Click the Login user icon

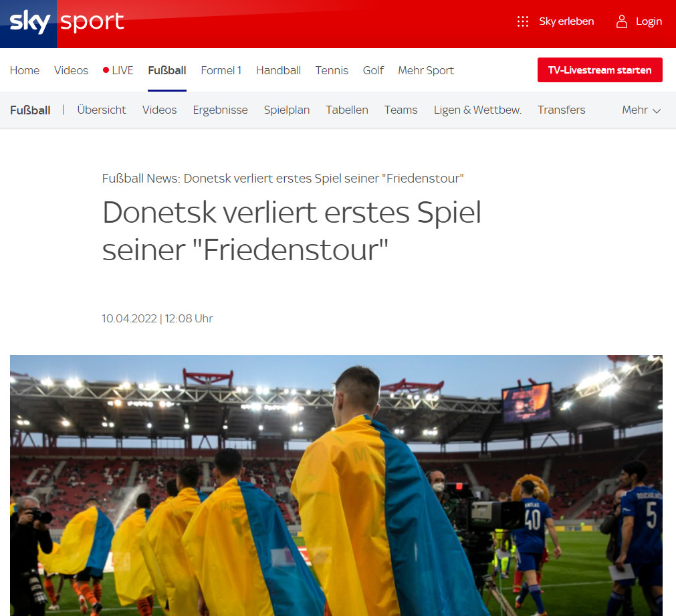(x=622, y=21)
